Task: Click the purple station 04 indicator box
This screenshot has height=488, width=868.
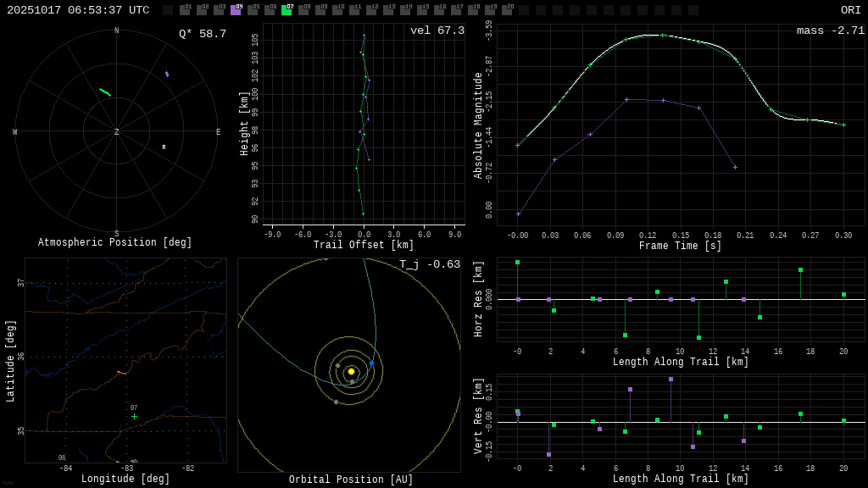Action: 236,10
